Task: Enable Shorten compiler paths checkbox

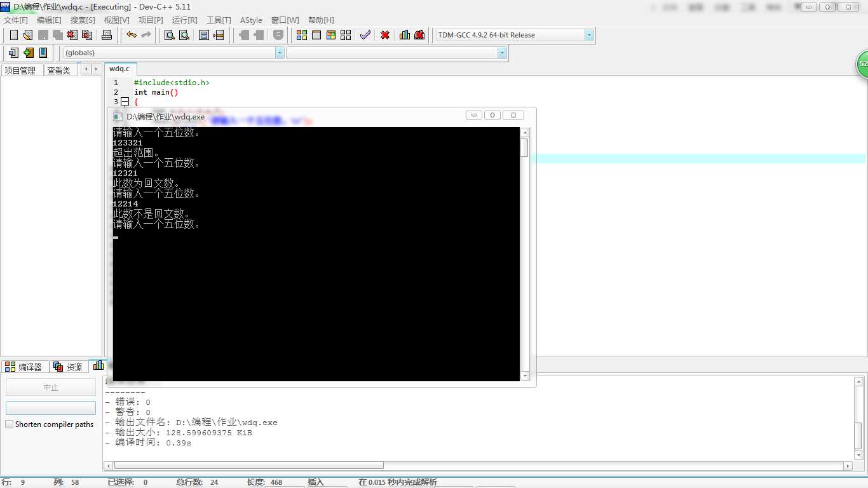Action: [x=10, y=424]
